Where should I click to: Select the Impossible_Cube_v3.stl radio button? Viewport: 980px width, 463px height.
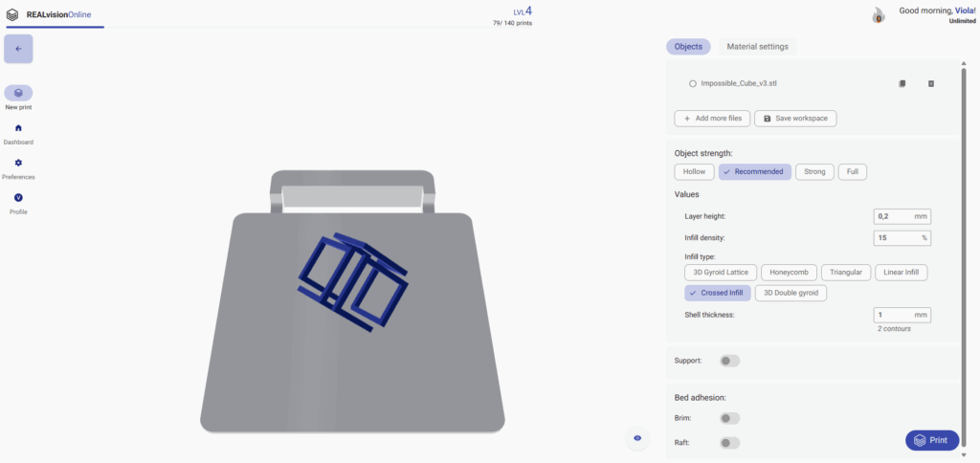tap(693, 84)
